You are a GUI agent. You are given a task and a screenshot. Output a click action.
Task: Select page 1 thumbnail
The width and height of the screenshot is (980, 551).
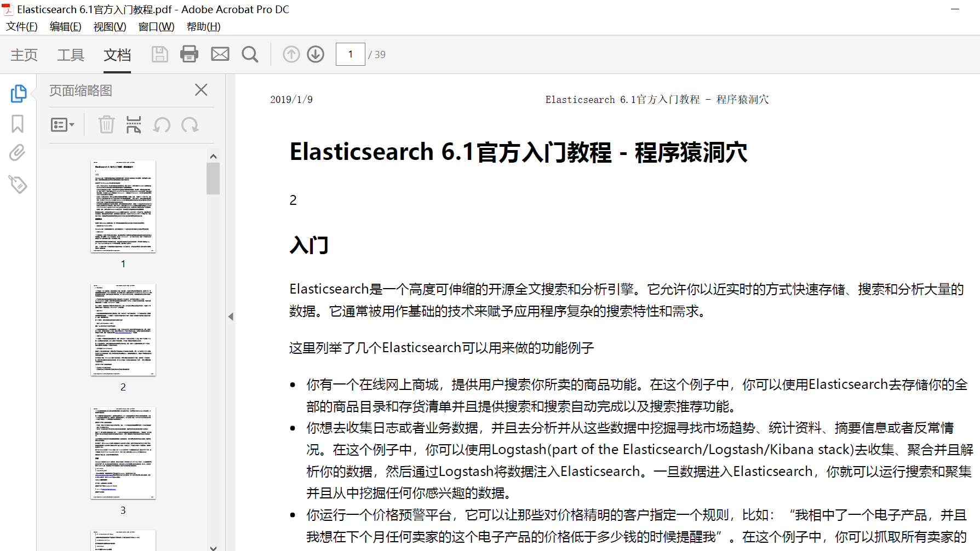pos(123,206)
